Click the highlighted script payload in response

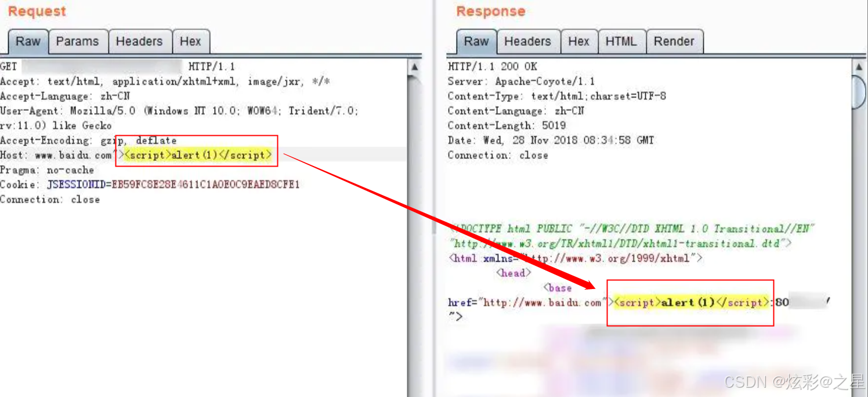pos(692,302)
